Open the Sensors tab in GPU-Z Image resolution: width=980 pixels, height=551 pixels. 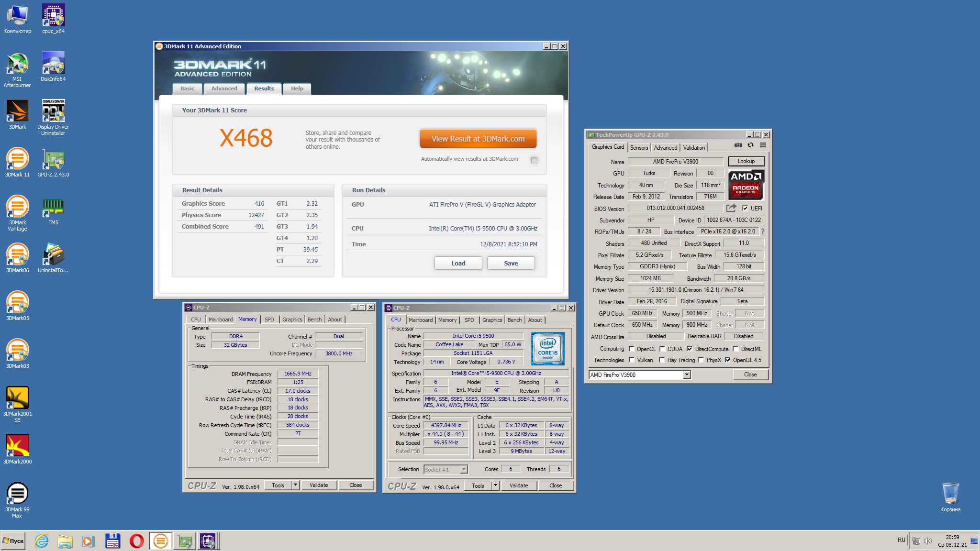(639, 148)
